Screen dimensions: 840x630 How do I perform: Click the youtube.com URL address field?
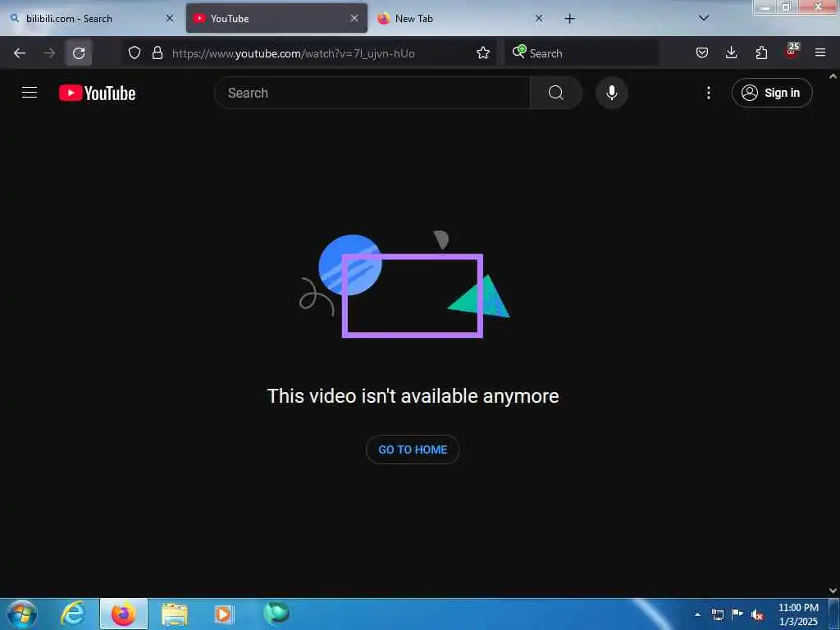[x=294, y=53]
